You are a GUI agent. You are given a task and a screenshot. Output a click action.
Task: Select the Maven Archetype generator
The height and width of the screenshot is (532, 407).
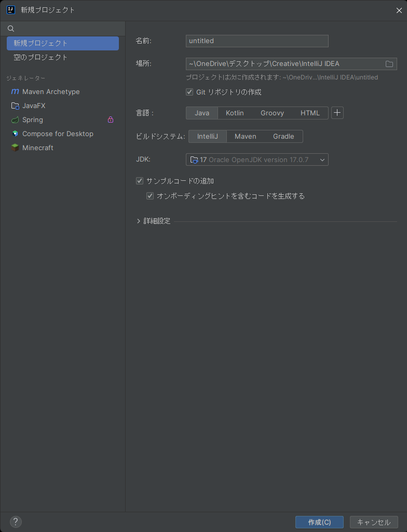tap(63, 91)
